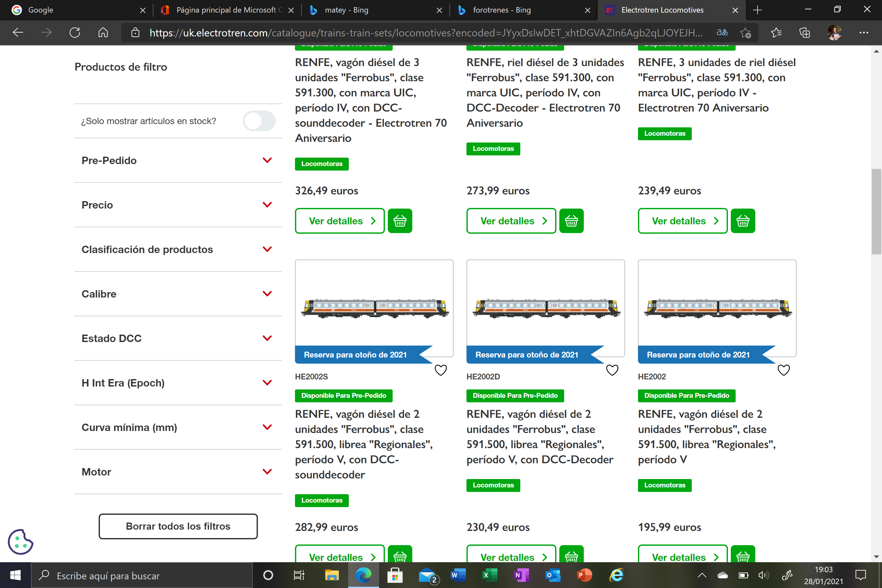
Task: Open browser Collections
Action: click(x=804, y=33)
